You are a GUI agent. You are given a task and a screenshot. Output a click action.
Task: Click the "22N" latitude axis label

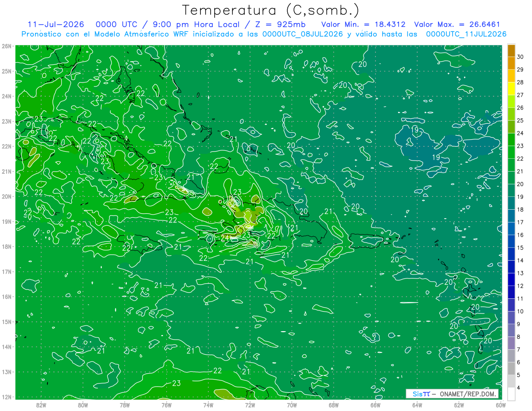(x=7, y=146)
